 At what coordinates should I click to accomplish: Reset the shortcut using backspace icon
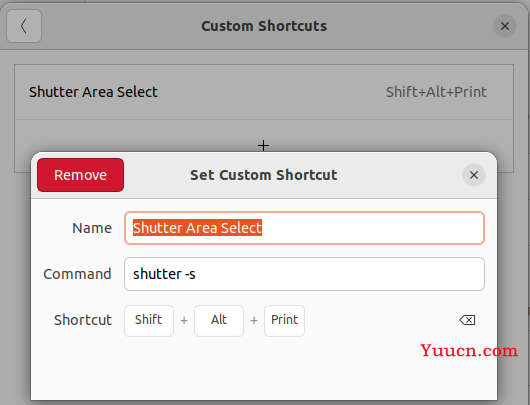click(467, 320)
